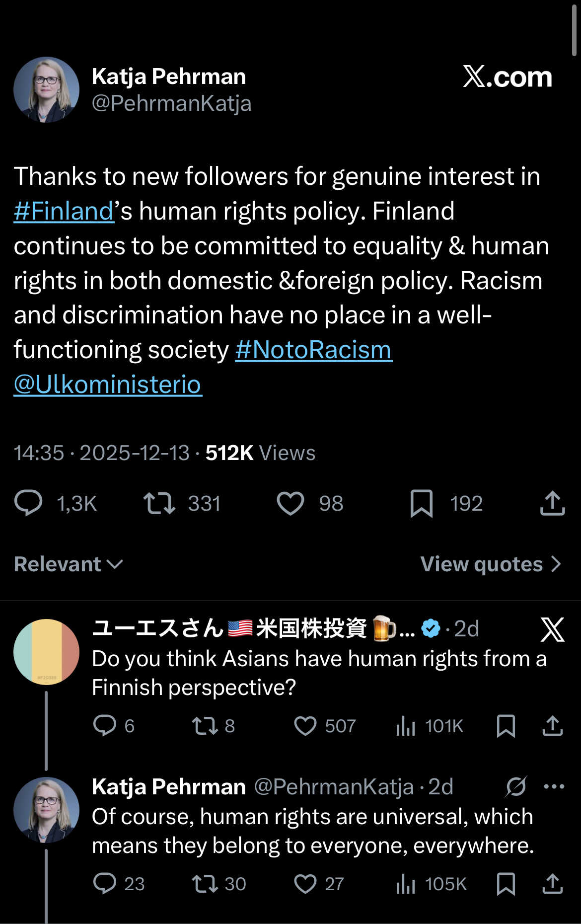
Task: Open the Relevant sort dropdown
Action: 69,564
